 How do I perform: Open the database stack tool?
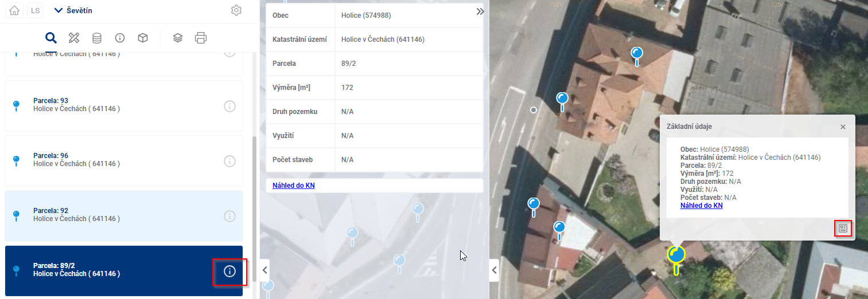[x=97, y=38]
